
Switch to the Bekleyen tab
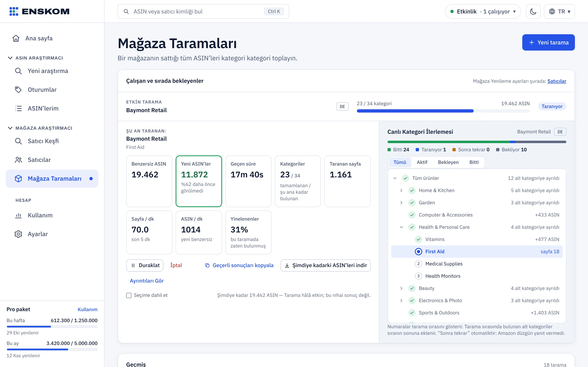pos(448,162)
